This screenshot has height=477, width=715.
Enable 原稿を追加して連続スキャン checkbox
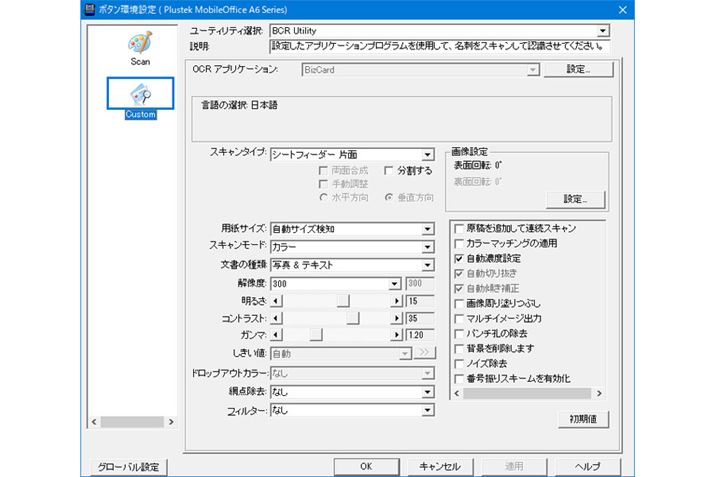point(459,228)
